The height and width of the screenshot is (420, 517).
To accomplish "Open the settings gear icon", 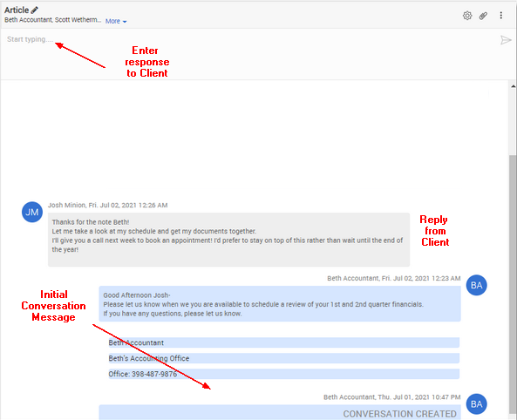I will [x=467, y=16].
